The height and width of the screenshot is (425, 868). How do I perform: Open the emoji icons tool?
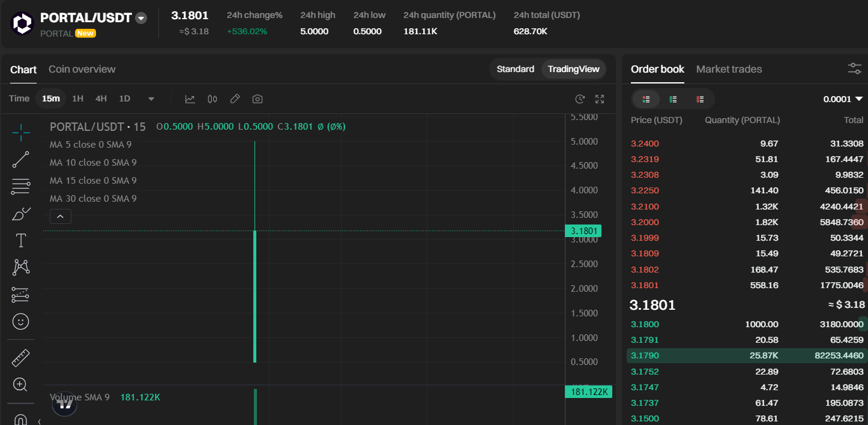[x=21, y=322]
